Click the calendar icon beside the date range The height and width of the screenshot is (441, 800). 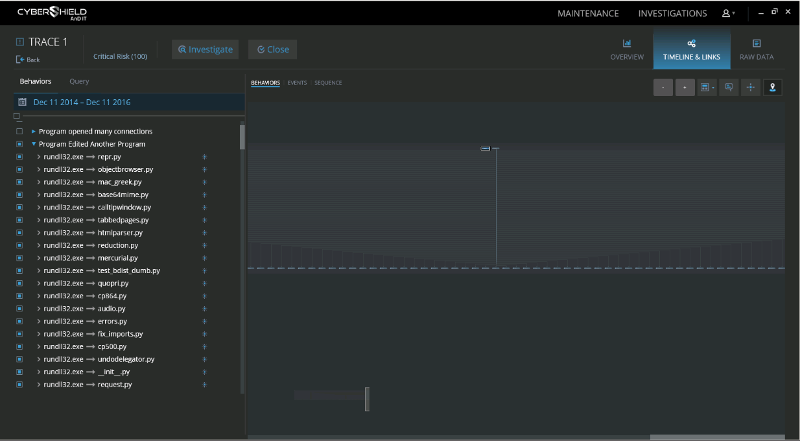click(21, 102)
